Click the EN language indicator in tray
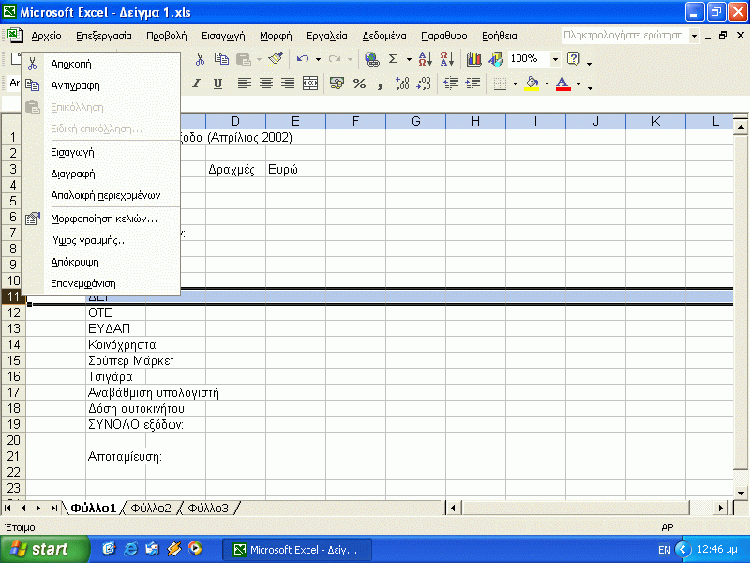 [664, 550]
